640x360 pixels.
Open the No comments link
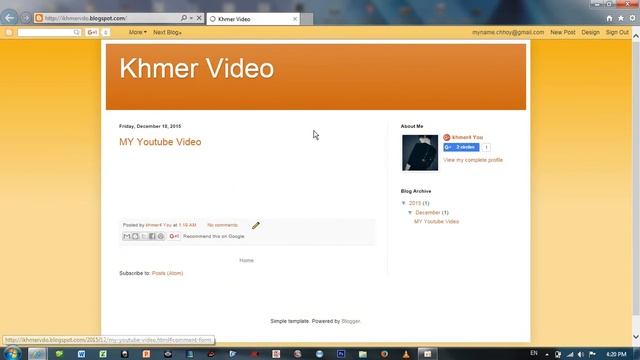[222, 225]
